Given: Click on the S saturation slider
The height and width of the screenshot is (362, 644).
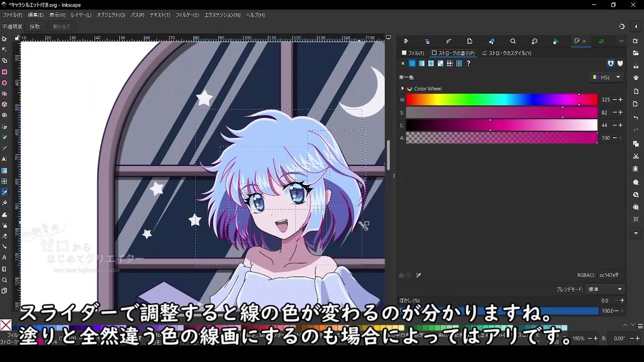Looking at the screenshot, I should pos(502,113).
